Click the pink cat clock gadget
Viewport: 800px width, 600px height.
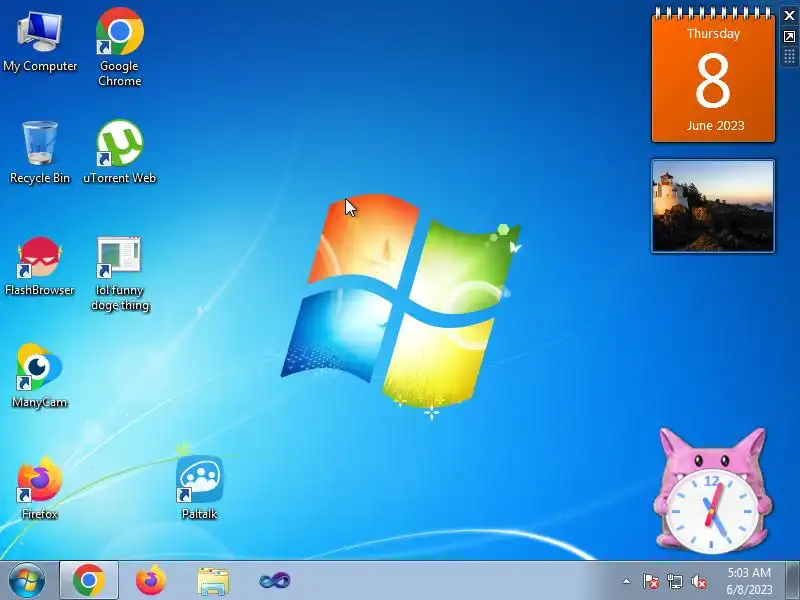coord(712,491)
